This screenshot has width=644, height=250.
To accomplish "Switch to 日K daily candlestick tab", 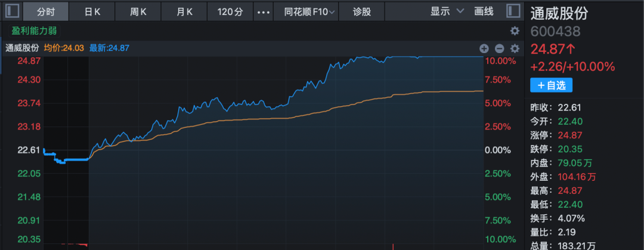I will 92,12.
